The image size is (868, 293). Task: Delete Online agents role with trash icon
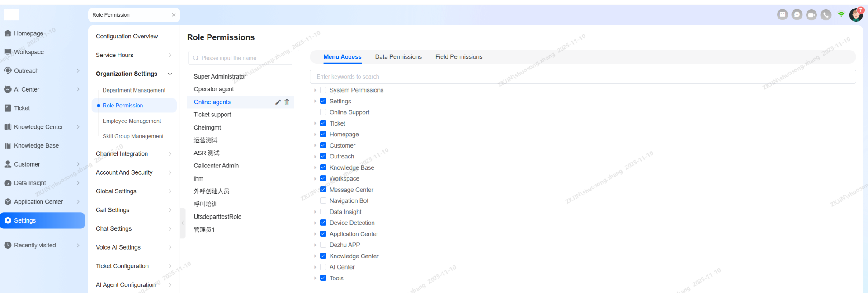(x=287, y=102)
